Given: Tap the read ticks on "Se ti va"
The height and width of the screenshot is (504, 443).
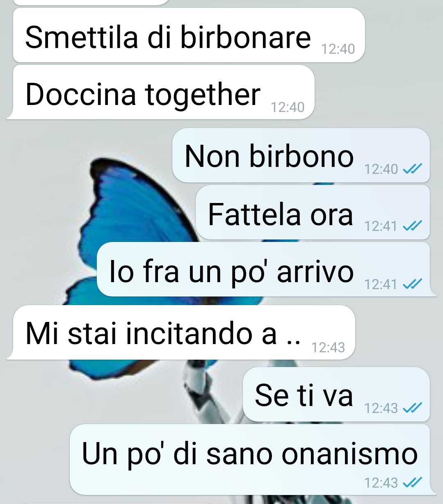Looking at the screenshot, I should tap(412, 408).
